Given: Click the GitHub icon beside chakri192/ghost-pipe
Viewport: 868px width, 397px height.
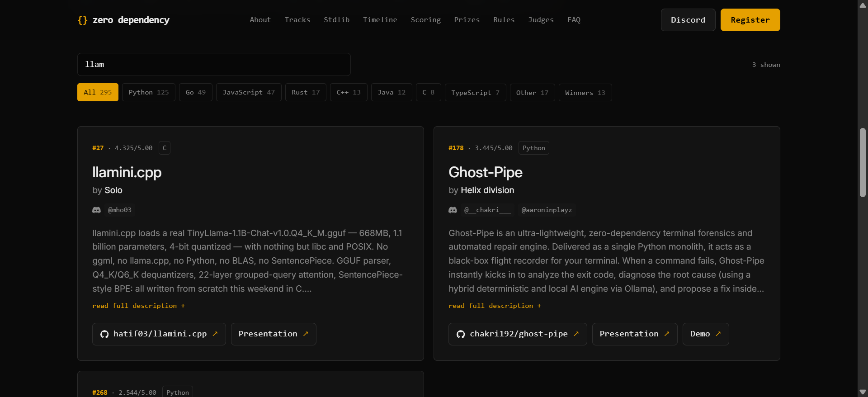Looking at the screenshot, I should coord(461,334).
